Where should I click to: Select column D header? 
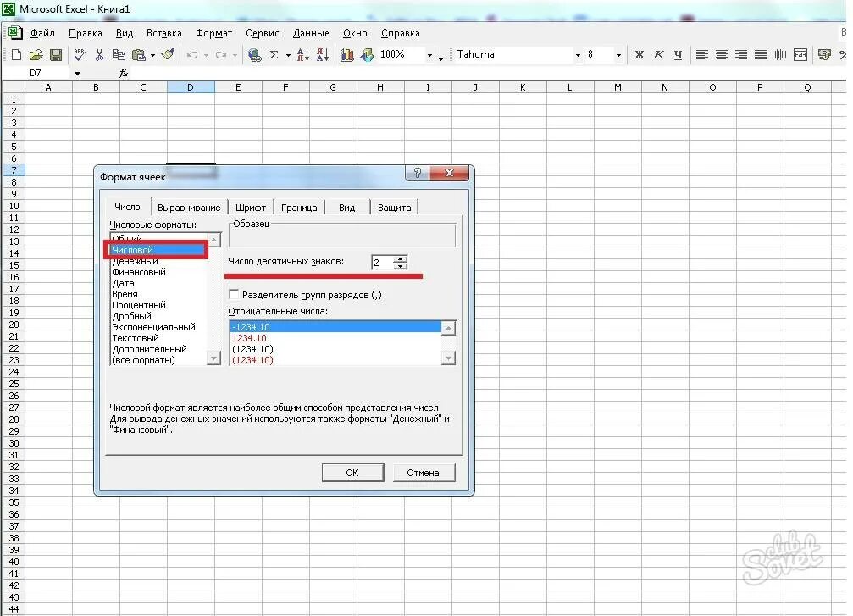pos(191,87)
